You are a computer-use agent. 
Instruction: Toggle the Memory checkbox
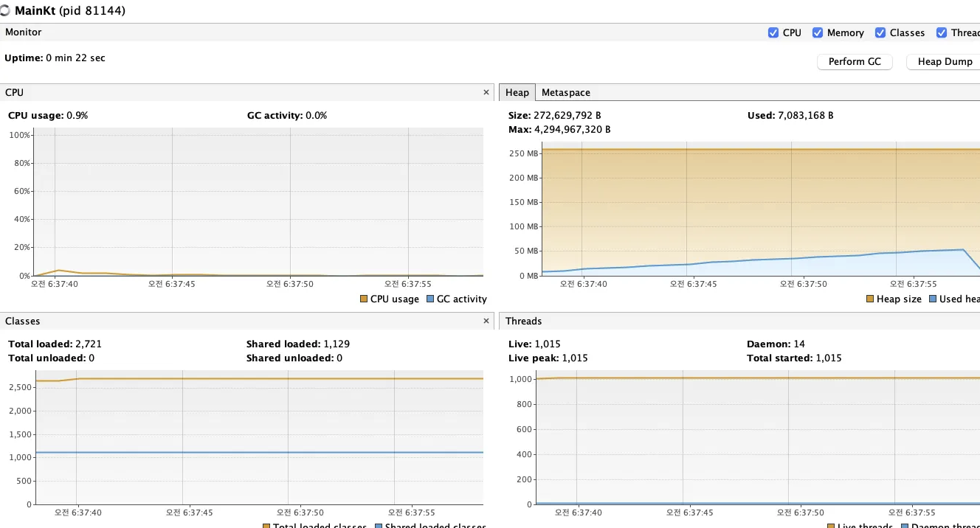[818, 32]
